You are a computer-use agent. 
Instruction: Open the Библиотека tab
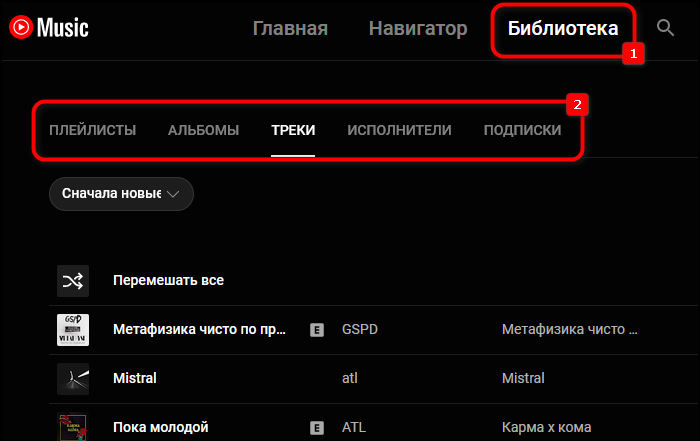[x=563, y=29]
